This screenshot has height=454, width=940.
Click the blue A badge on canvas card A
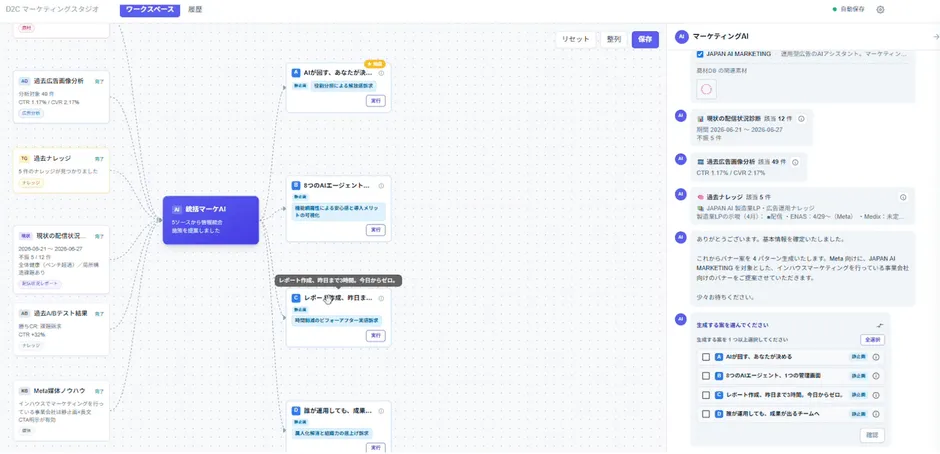[x=296, y=73]
